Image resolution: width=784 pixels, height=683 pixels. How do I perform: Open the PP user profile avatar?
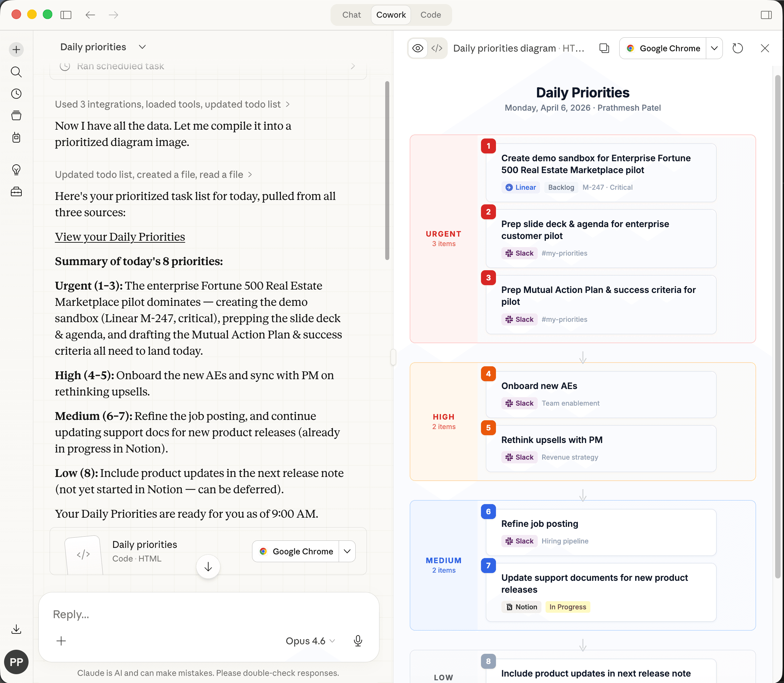(x=16, y=662)
